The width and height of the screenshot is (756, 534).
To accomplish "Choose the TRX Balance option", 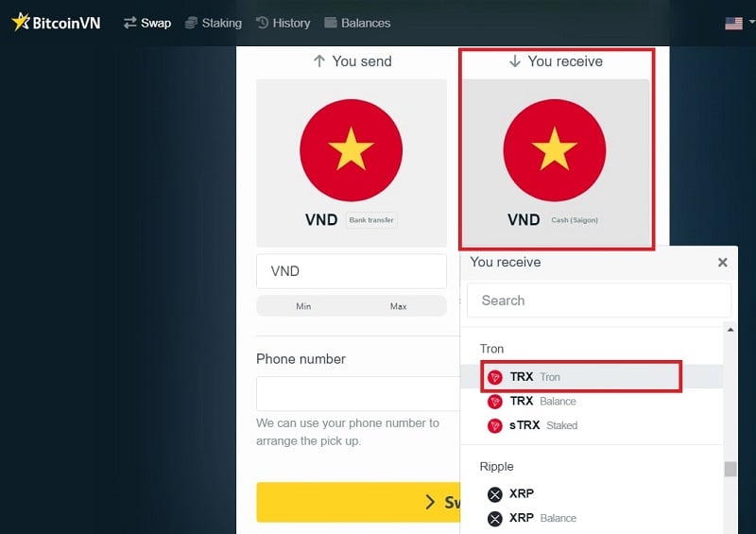I will click(x=592, y=401).
